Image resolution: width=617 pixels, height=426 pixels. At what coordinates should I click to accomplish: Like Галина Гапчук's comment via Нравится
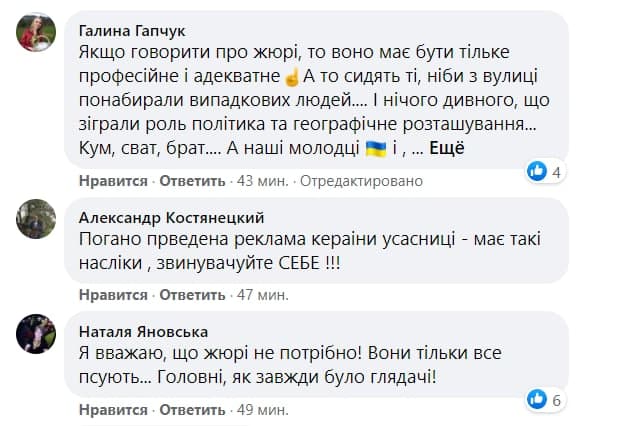(x=113, y=181)
